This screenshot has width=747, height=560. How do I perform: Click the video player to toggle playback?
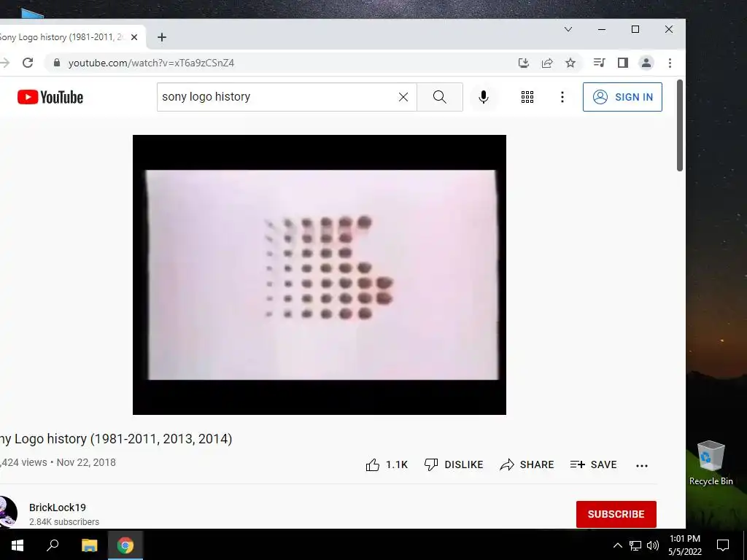coord(320,275)
